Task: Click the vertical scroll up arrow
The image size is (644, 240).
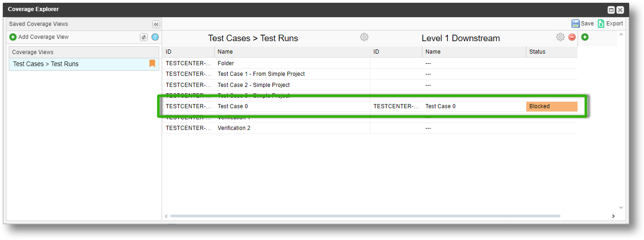Action: (621, 34)
